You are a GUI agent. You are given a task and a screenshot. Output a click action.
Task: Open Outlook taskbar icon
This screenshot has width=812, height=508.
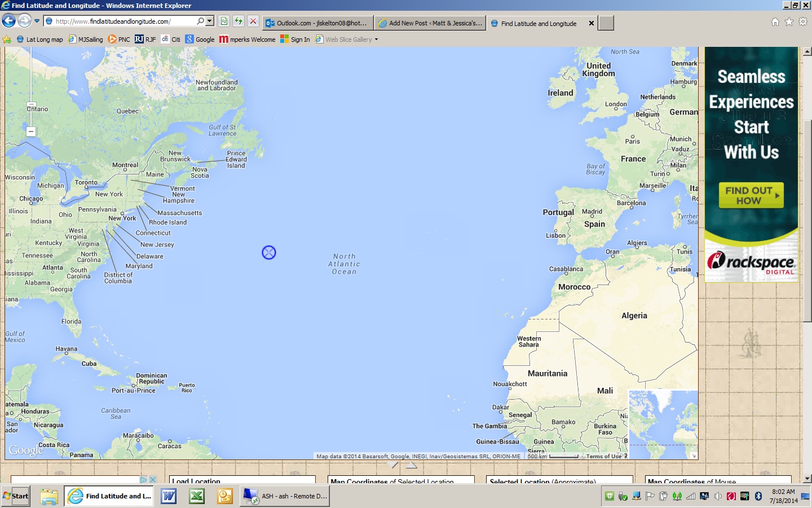coord(225,496)
